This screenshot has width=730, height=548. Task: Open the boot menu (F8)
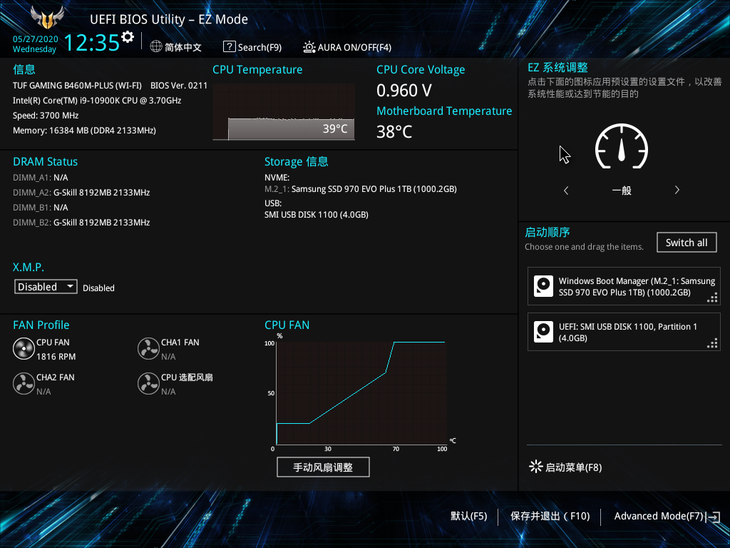pyautogui.click(x=565, y=467)
